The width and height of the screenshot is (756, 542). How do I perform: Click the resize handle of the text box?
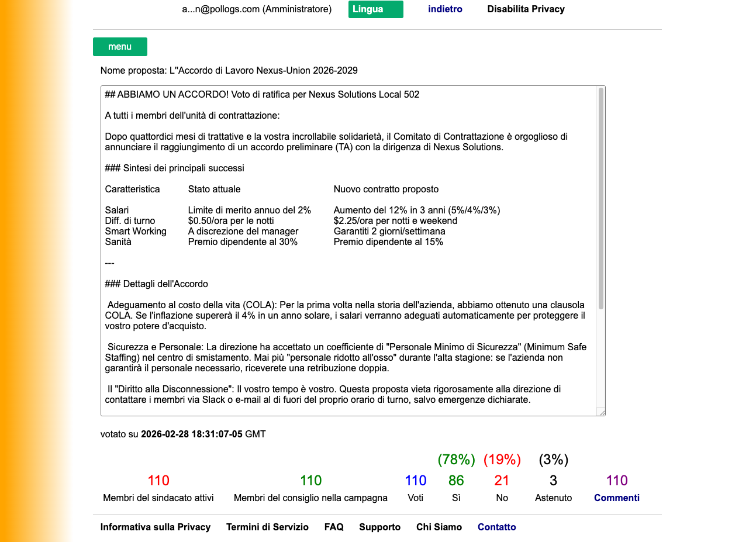point(603,412)
